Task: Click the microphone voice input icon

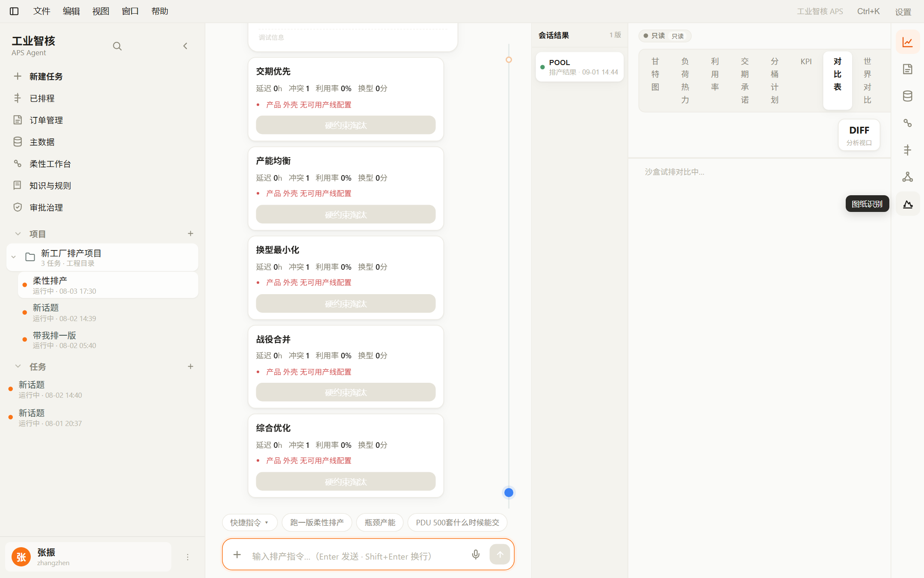Action: click(x=476, y=554)
